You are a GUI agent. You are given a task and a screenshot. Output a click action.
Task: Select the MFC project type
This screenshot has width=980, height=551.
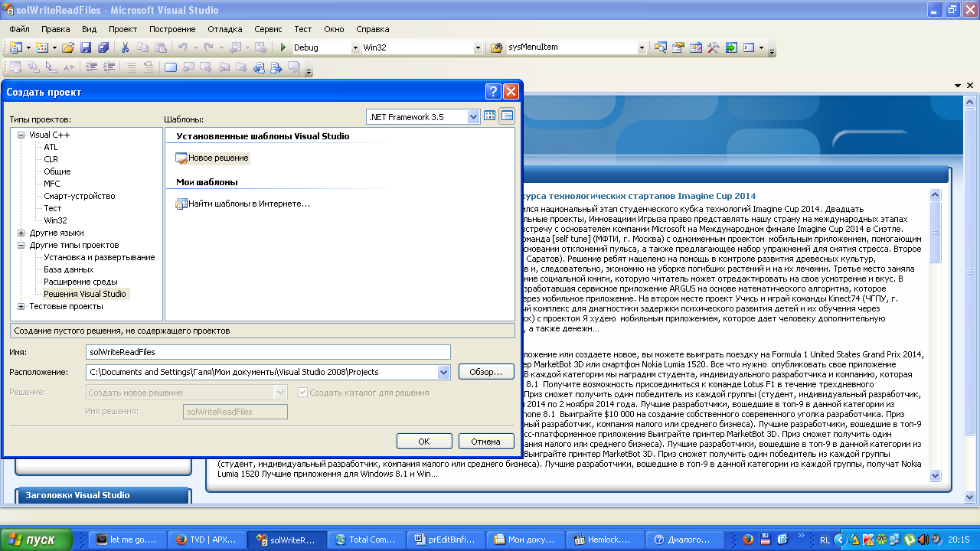click(52, 184)
